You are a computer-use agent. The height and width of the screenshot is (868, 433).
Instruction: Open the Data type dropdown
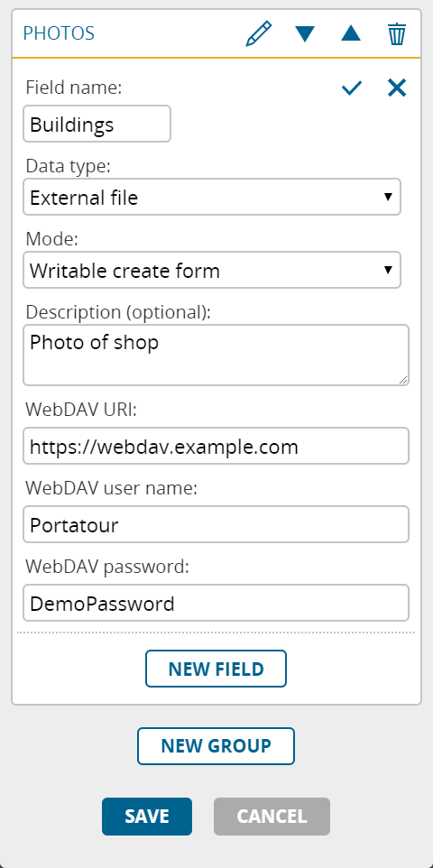(211, 197)
